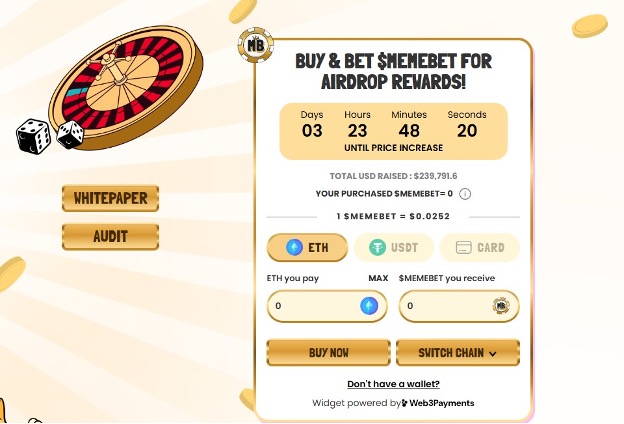Click MAX to use full ETH balance
Image resolution: width=624 pixels, height=424 pixels.
[377, 278]
